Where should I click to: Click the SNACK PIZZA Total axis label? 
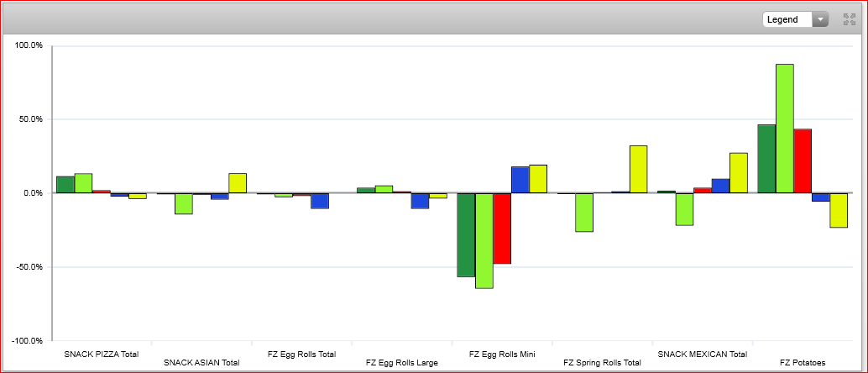102,355
